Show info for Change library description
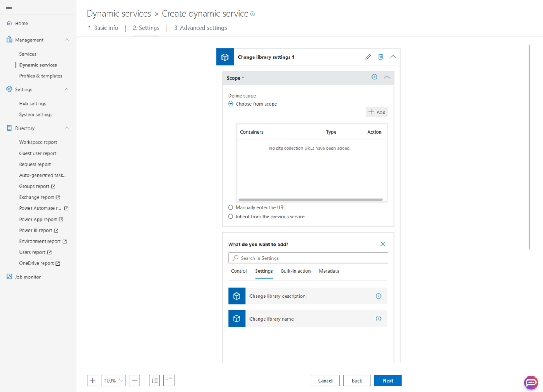Image resolution: width=543 pixels, height=392 pixels. pyautogui.click(x=379, y=296)
